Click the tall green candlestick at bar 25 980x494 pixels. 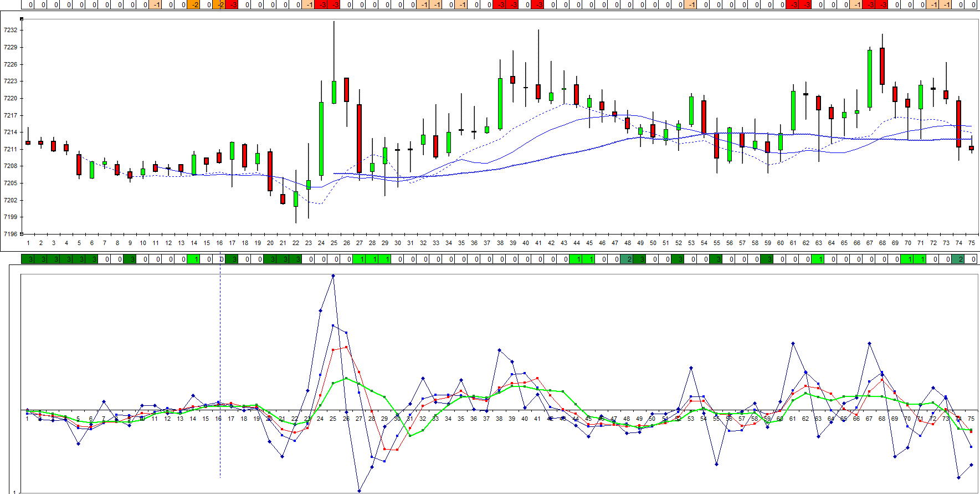click(x=334, y=92)
